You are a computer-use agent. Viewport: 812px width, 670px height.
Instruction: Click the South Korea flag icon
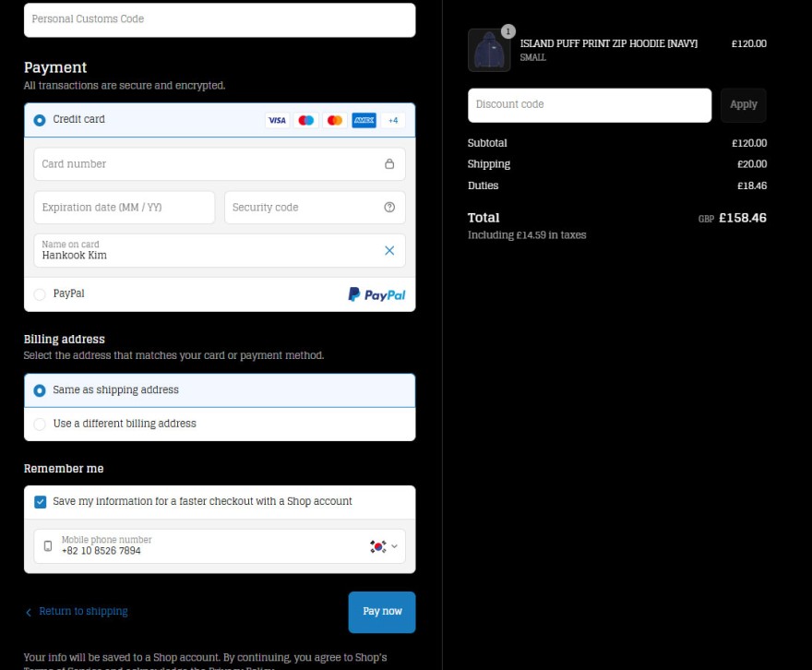pyautogui.click(x=378, y=546)
